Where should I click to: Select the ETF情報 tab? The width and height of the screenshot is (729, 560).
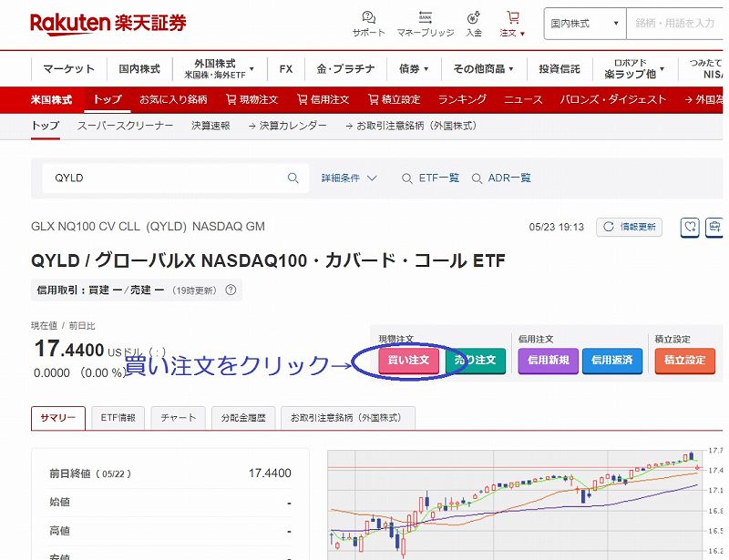click(x=118, y=418)
